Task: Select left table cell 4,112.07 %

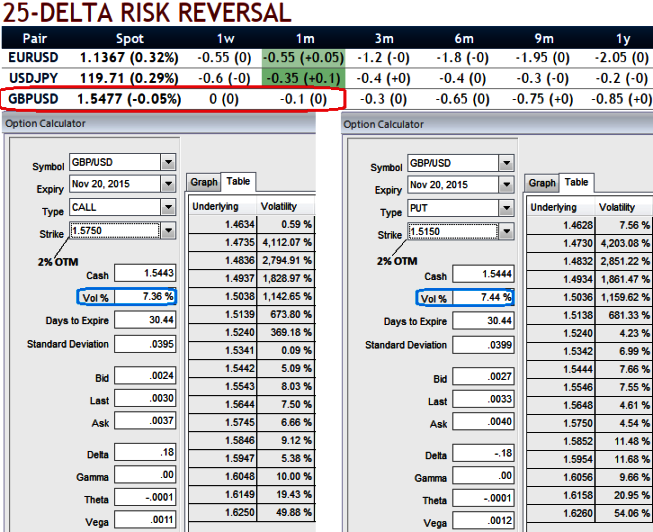Action: click(286, 242)
